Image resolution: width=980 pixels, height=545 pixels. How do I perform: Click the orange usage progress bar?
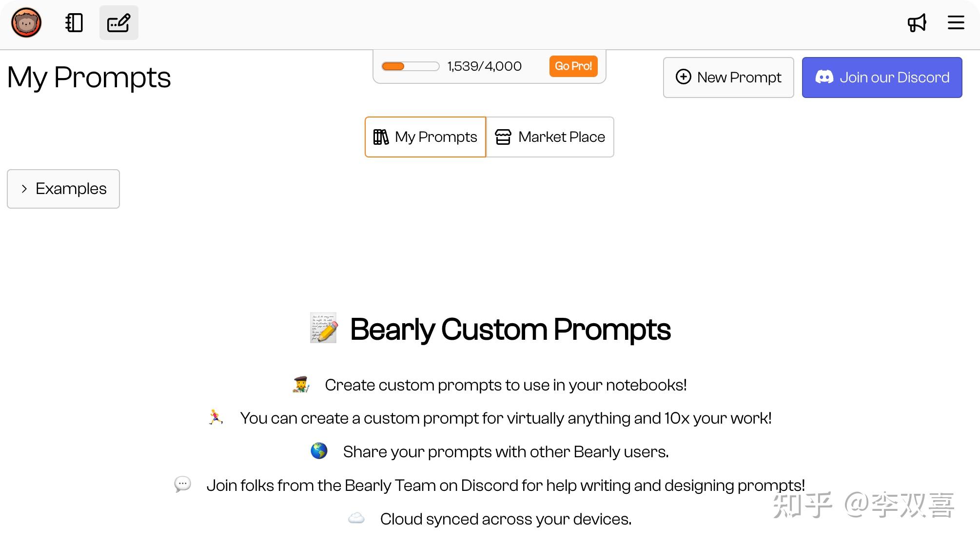pyautogui.click(x=410, y=66)
